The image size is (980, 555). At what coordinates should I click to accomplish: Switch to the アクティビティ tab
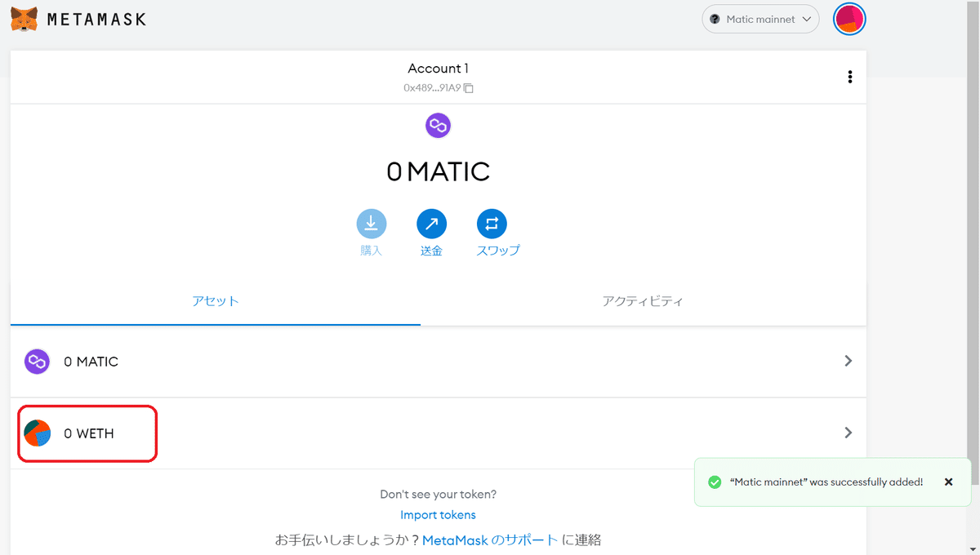coord(643,301)
